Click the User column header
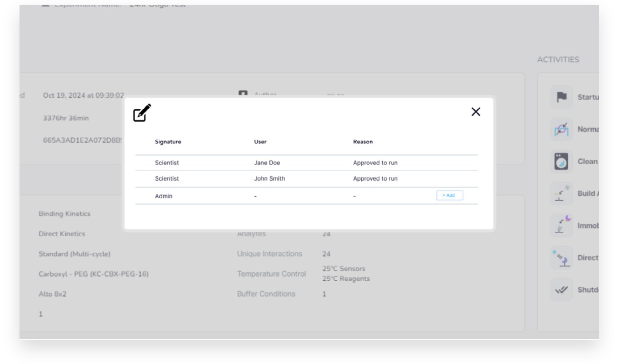The width and height of the screenshot is (622, 364). (260, 142)
